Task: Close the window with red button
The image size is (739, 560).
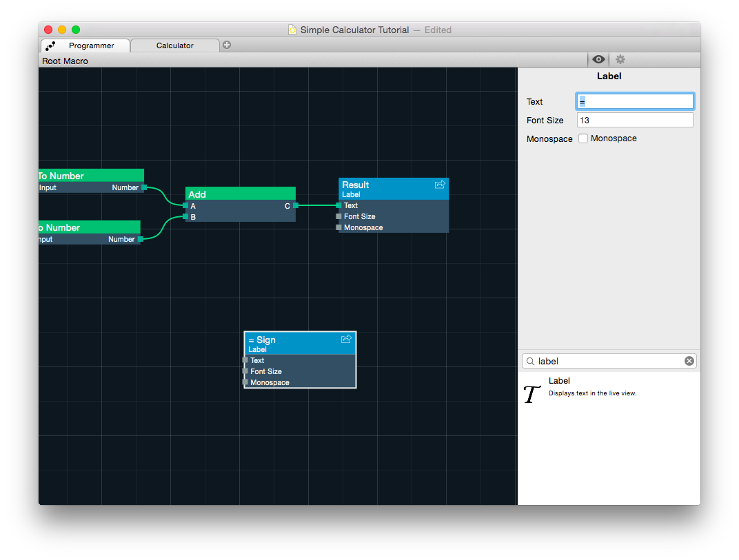Action: click(x=48, y=30)
